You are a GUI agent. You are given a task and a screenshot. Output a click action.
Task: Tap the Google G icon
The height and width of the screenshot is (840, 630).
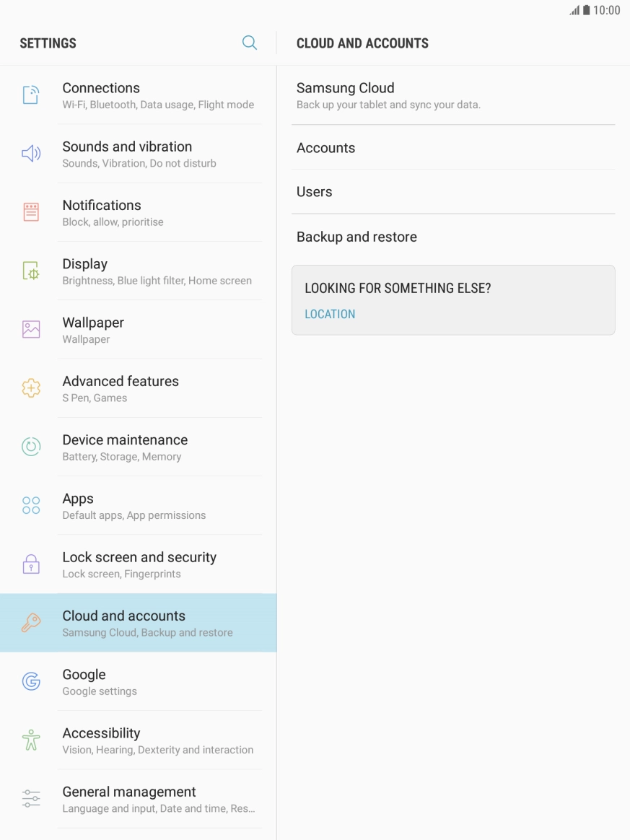[31, 681]
